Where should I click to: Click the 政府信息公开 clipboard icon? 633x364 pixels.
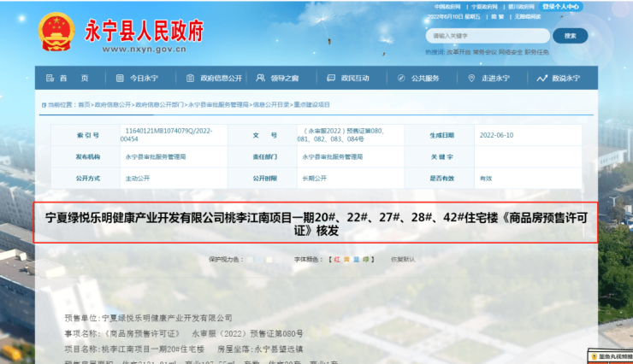click(x=190, y=79)
